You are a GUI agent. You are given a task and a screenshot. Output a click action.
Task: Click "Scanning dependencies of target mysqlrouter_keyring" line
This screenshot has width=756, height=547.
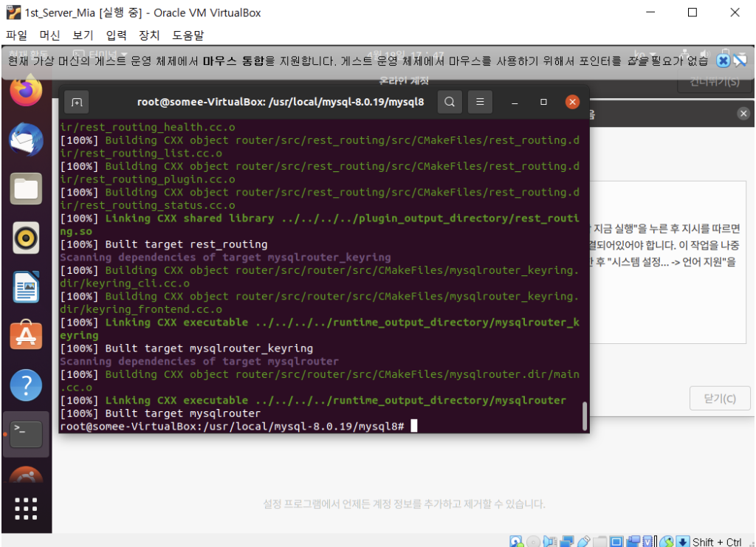click(x=225, y=258)
